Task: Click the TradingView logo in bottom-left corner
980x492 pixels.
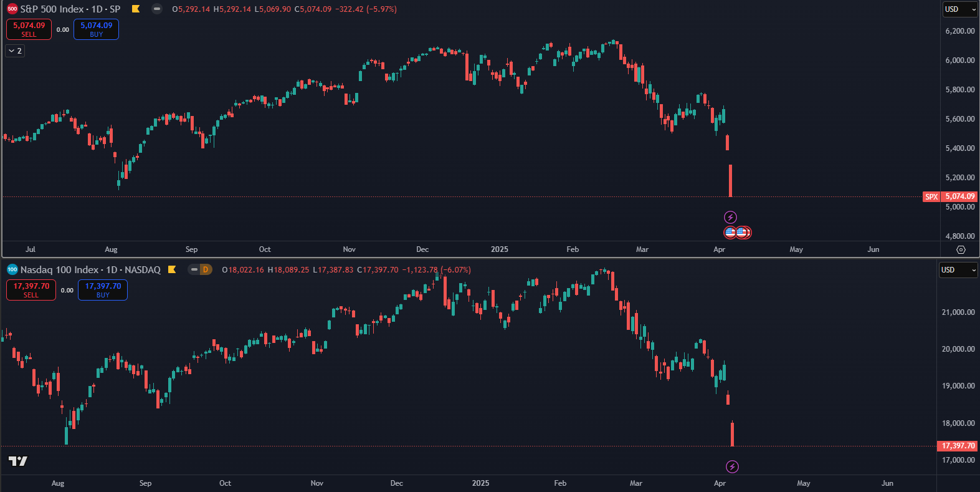Action: 18,461
